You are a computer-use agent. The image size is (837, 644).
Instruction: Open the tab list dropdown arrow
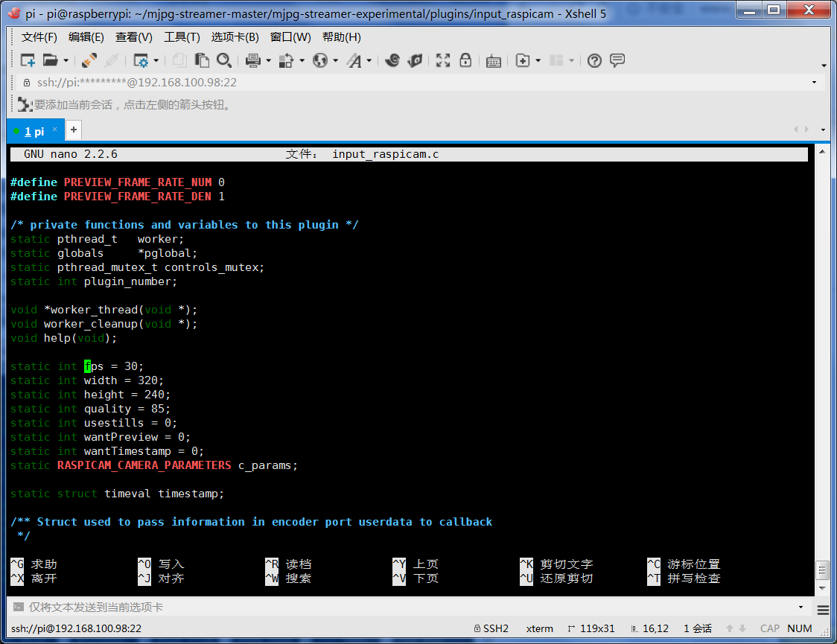pos(823,130)
